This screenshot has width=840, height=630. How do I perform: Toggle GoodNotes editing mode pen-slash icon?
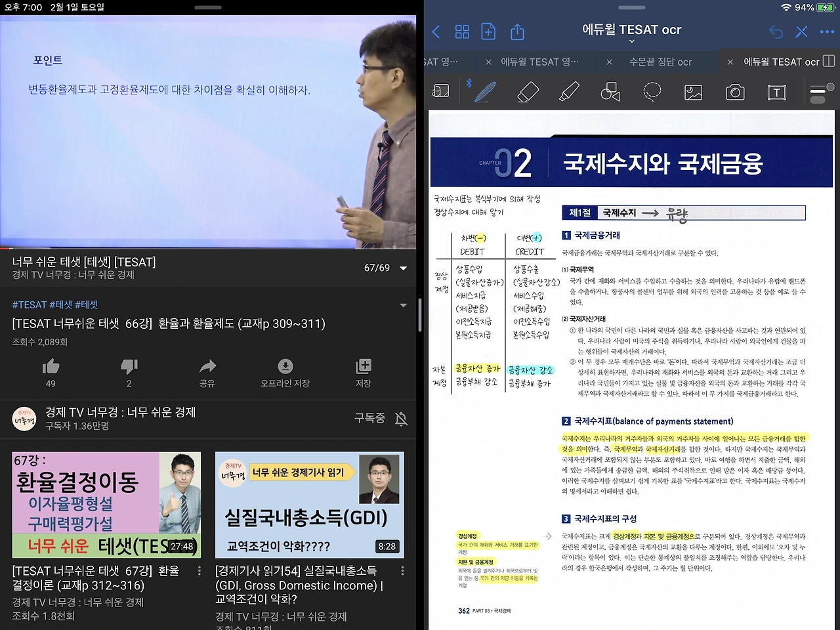click(801, 31)
